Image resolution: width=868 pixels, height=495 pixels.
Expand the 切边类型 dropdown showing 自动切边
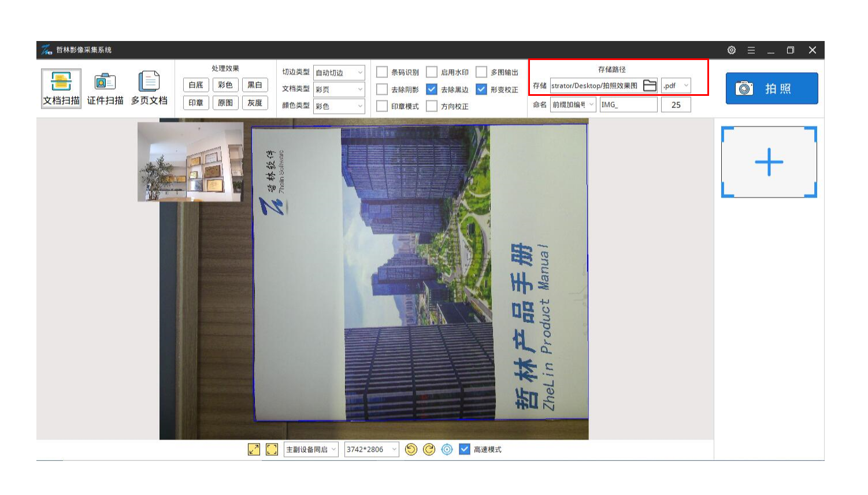click(339, 73)
